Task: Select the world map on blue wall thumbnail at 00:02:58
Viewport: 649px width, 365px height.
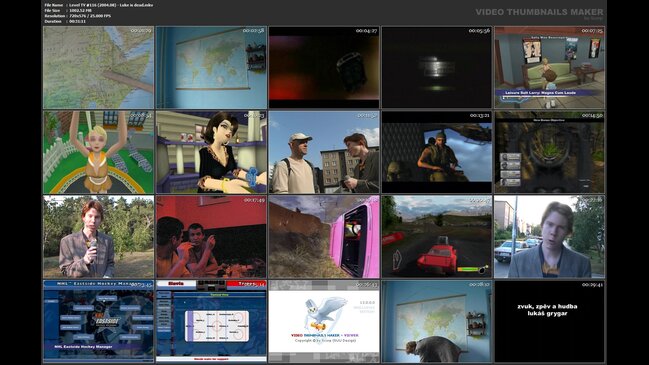Action: click(x=212, y=67)
